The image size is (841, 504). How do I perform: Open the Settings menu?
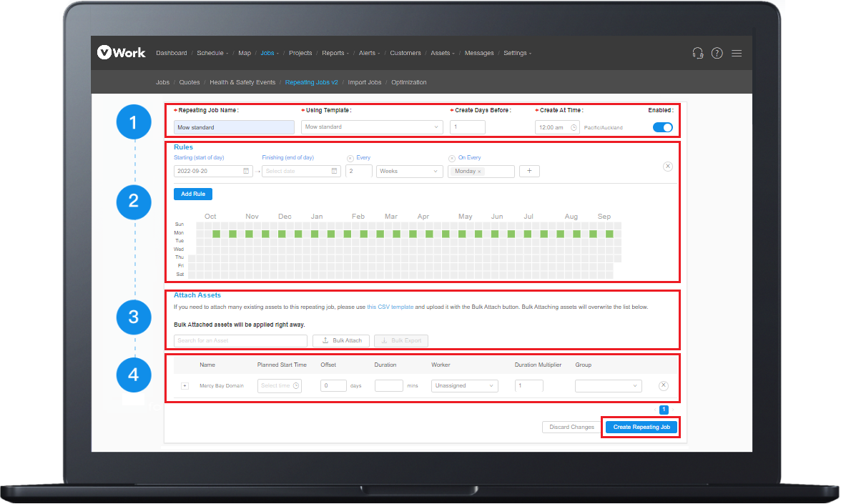518,53
